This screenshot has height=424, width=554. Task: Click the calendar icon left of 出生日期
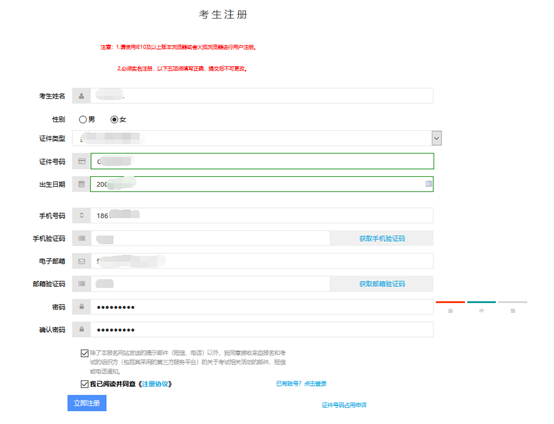(x=82, y=184)
